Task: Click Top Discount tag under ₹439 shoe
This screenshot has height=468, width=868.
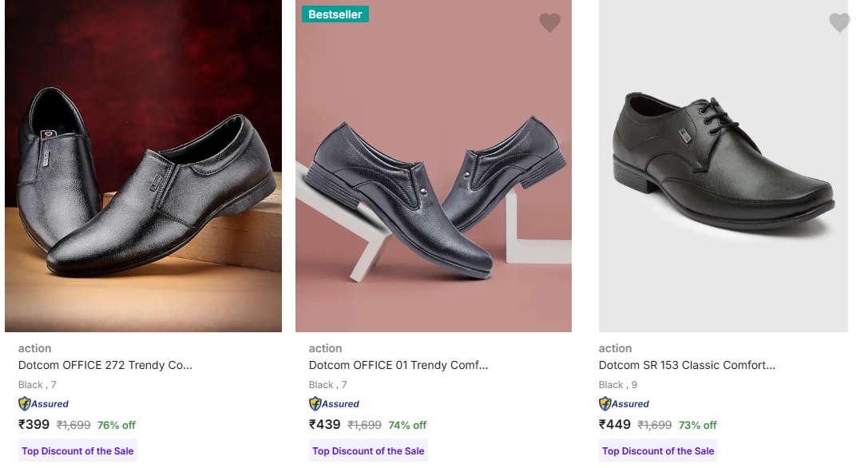Action: coord(368,451)
